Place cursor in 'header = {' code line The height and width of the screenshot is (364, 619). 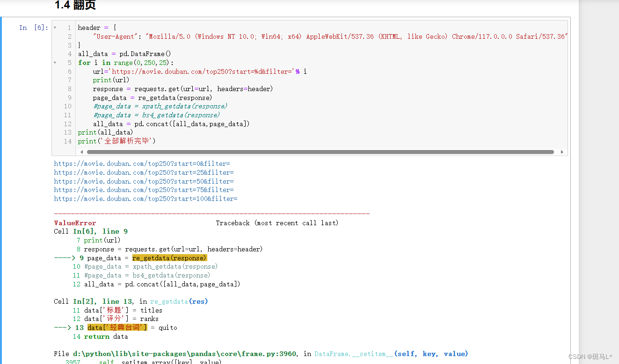(x=97, y=28)
